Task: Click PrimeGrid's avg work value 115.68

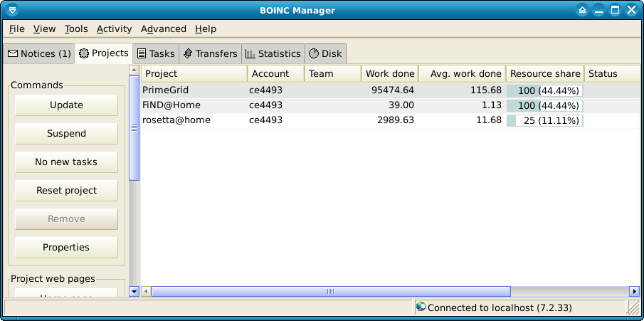Action: coord(486,90)
